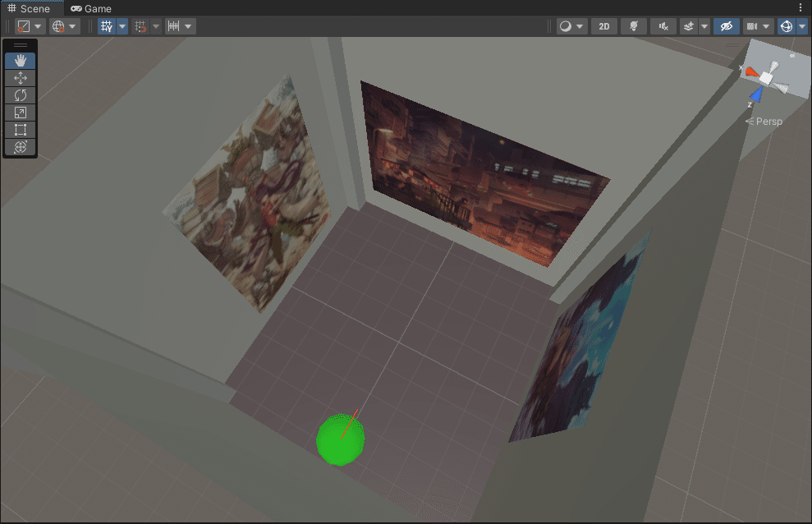The image size is (812, 524).
Task: Toggle hidden objects visibility eye
Action: 727,26
